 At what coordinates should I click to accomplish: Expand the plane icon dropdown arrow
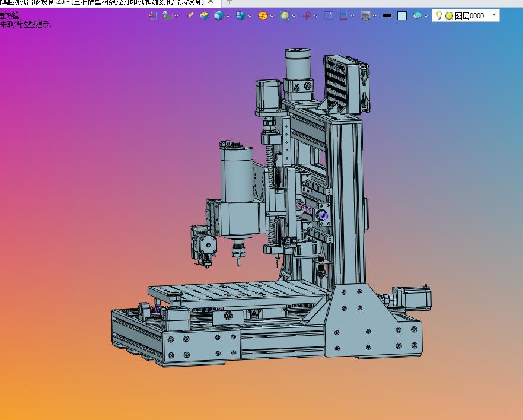[x=353, y=16]
